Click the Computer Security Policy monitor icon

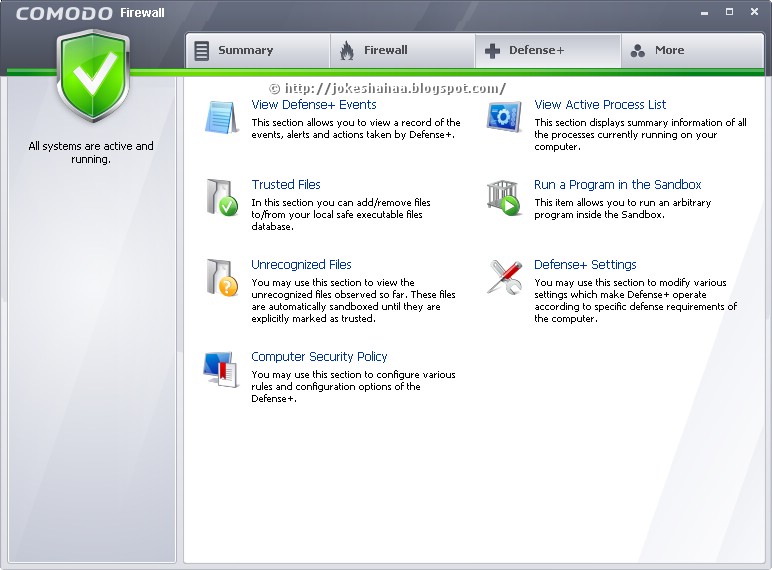(x=221, y=369)
